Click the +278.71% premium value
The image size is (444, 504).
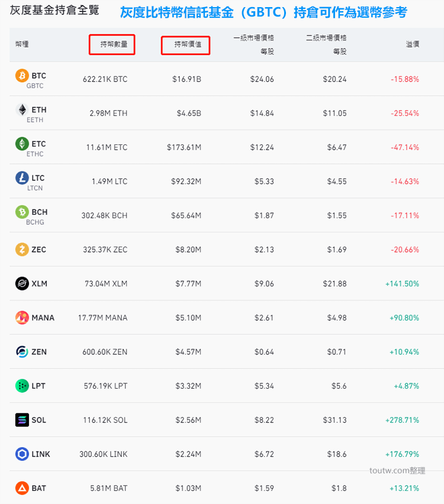(x=402, y=420)
